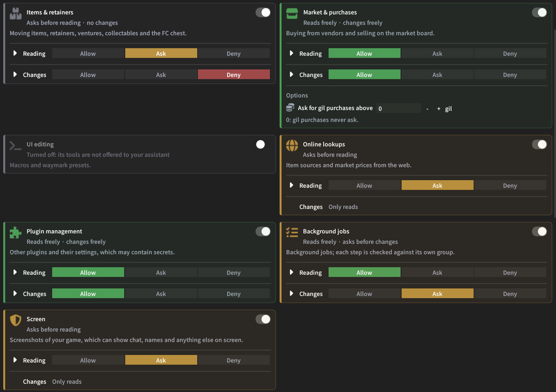This screenshot has height=392, width=556.
Task: Set Items & retainers Reading to Allow
Action: pyautogui.click(x=88, y=53)
